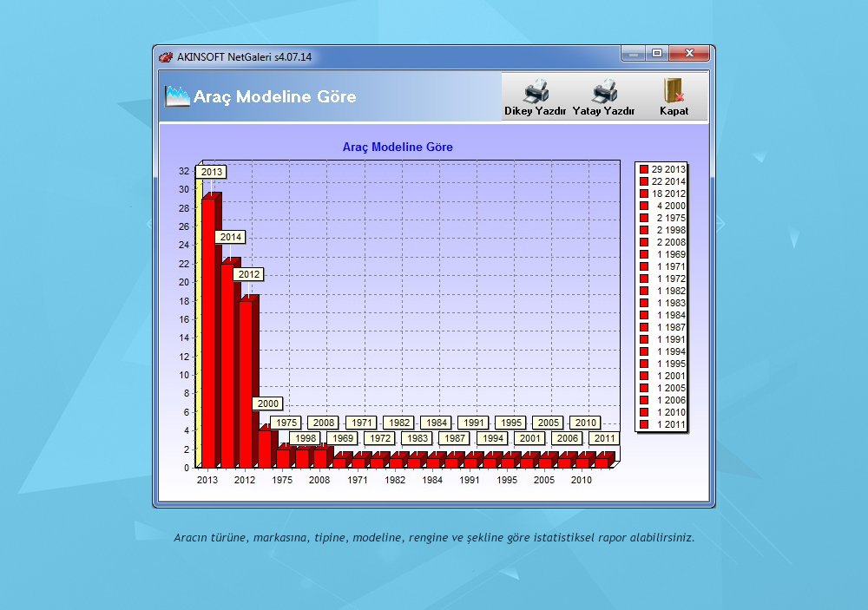
Task: Click legend entry 1 2001
Action: [x=662, y=376]
